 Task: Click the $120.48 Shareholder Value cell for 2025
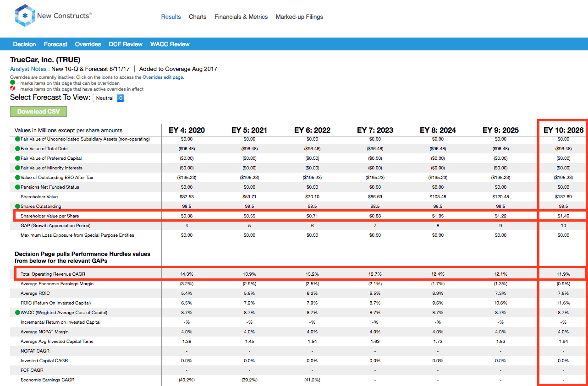pyautogui.click(x=500, y=196)
